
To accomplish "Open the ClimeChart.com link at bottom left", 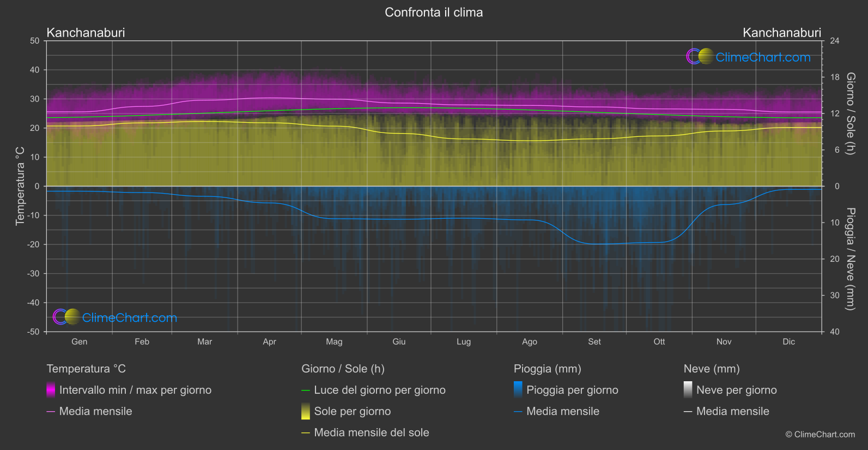I will click(x=130, y=317).
